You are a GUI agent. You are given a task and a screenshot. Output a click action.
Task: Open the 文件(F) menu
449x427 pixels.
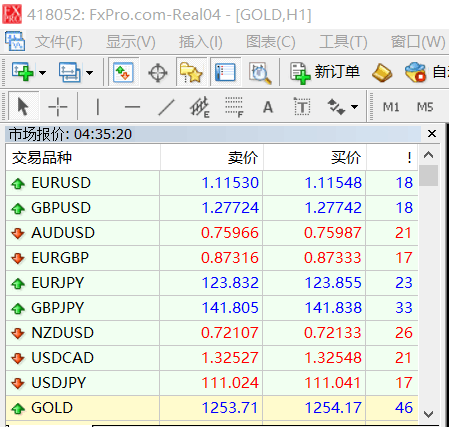(x=59, y=42)
